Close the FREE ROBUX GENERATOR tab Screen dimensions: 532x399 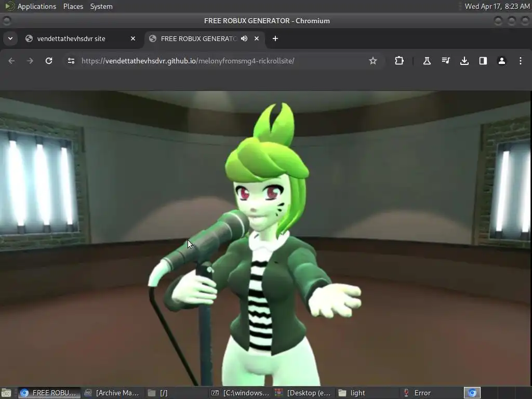click(x=257, y=38)
